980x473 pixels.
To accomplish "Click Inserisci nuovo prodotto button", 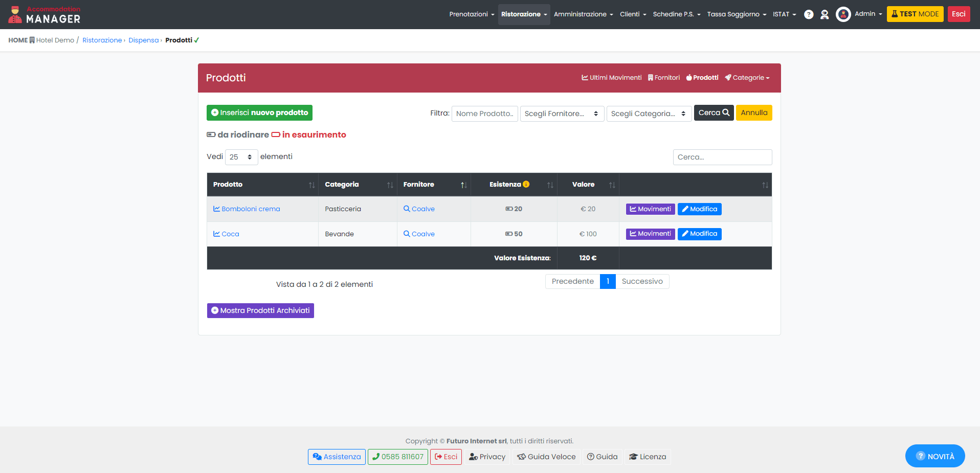I will 259,112.
